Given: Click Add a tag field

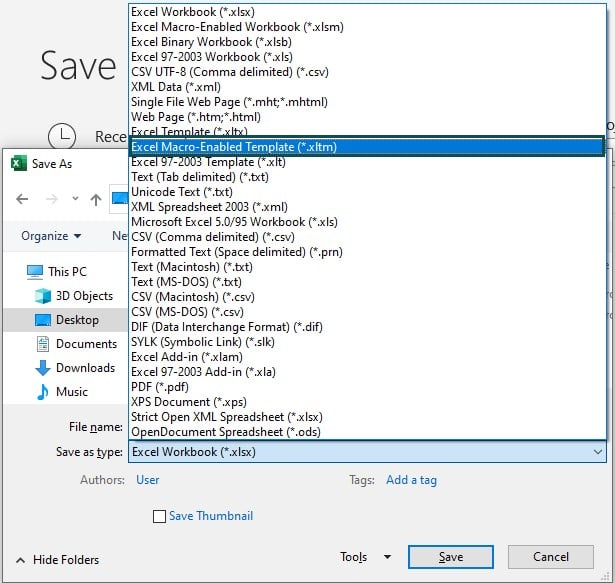Looking at the screenshot, I should coord(411,480).
